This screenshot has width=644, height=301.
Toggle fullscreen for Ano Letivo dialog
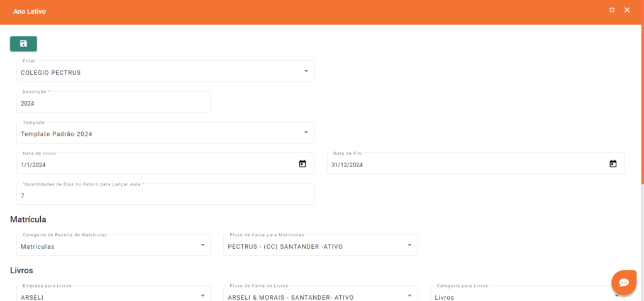point(612,10)
